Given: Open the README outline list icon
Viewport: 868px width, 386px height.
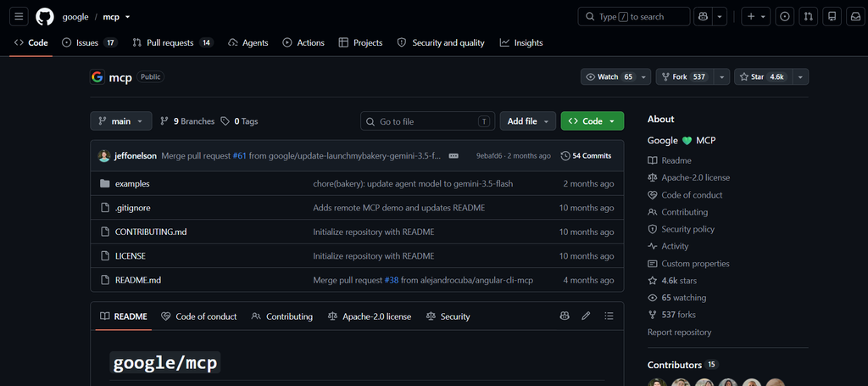Looking at the screenshot, I should coord(609,316).
